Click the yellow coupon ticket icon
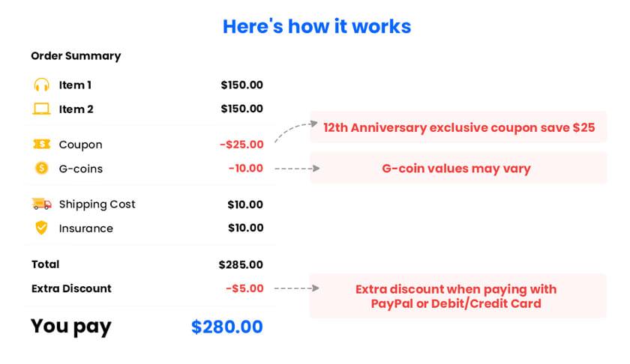Image resolution: width=630 pixels, height=364 pixels. coord(41,144)
